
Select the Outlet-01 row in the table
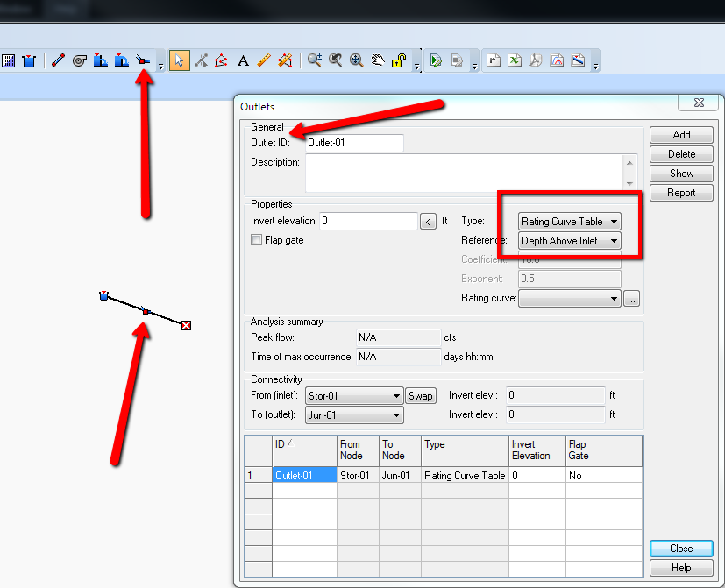click(x=297, y=474)
